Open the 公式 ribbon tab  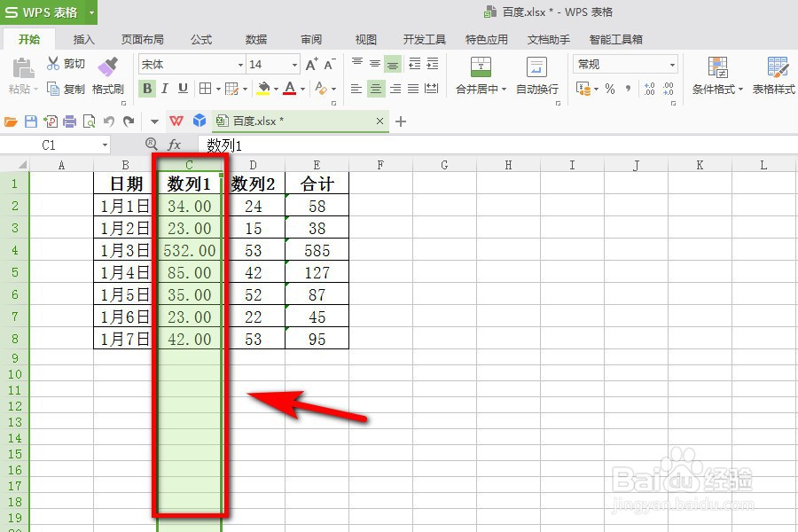(199, 39)
